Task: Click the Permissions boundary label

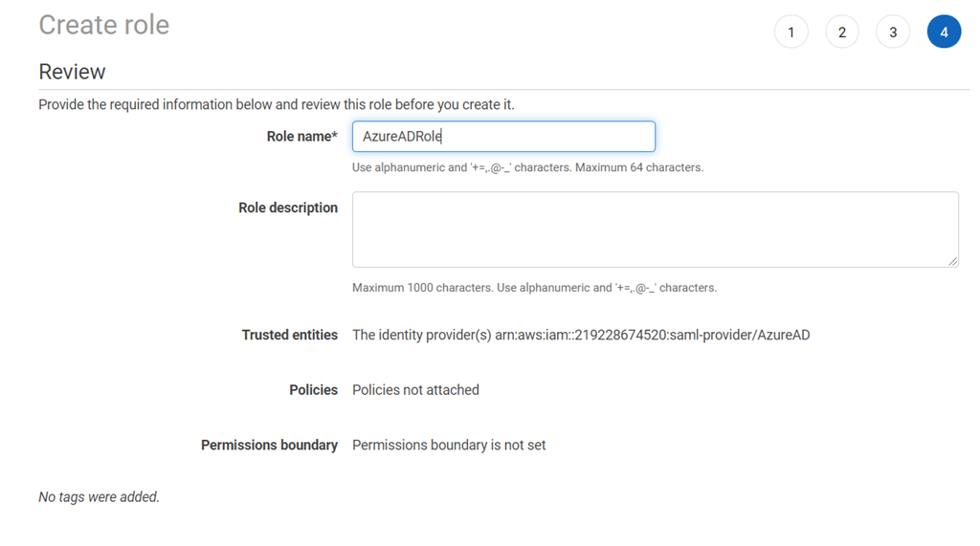Action: point(269,445)
